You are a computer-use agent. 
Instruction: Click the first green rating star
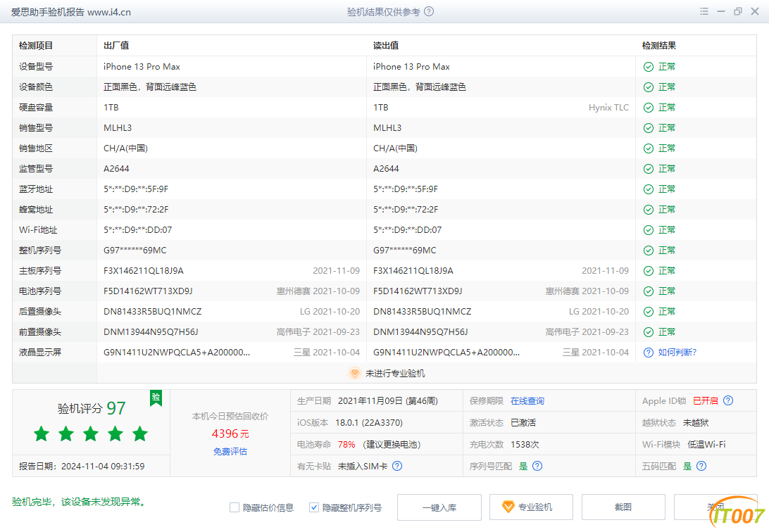(x=42, y=433)
